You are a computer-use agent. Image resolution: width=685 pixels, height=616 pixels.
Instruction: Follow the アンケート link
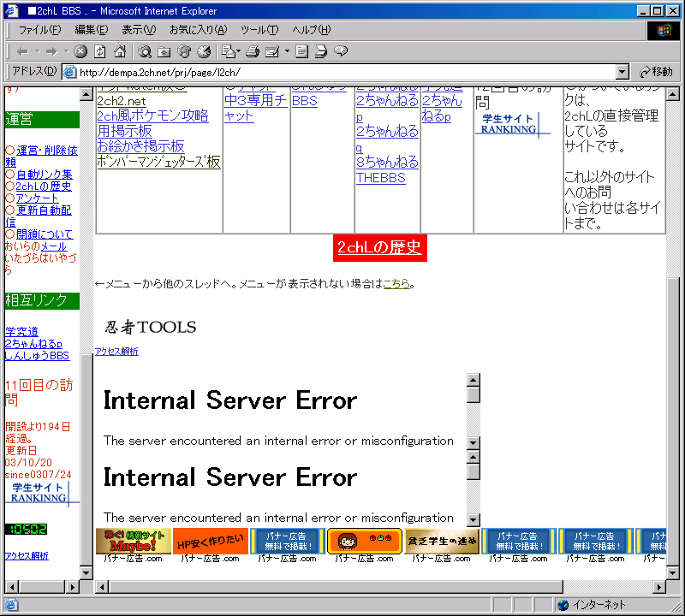pos(37,198)
